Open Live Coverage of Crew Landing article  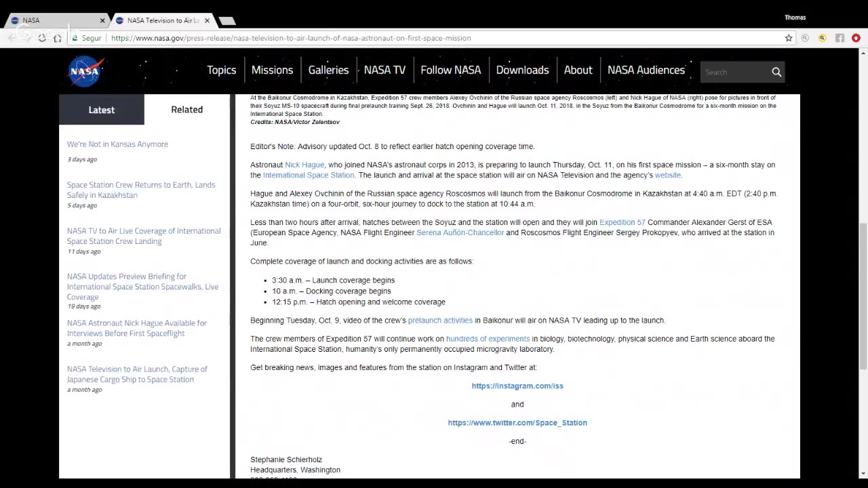point(144,236)
